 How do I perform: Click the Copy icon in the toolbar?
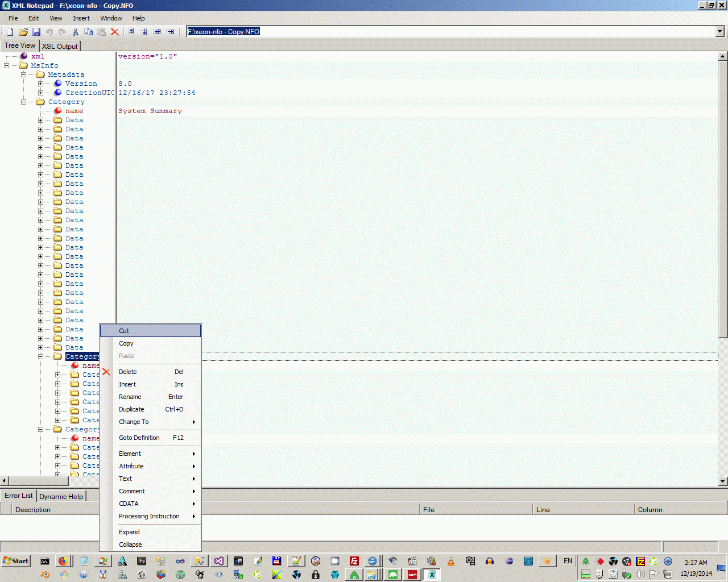pyautogui.click(x=88, y=32)
